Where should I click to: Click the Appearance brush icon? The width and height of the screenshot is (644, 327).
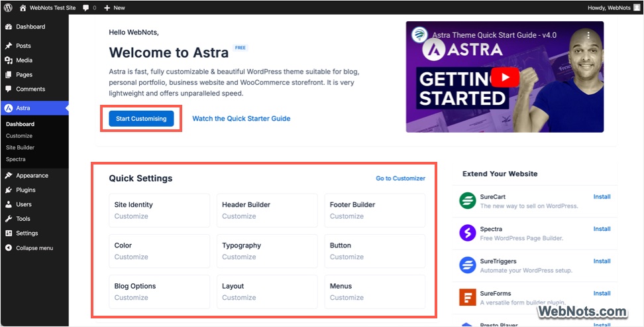point(9,176)
